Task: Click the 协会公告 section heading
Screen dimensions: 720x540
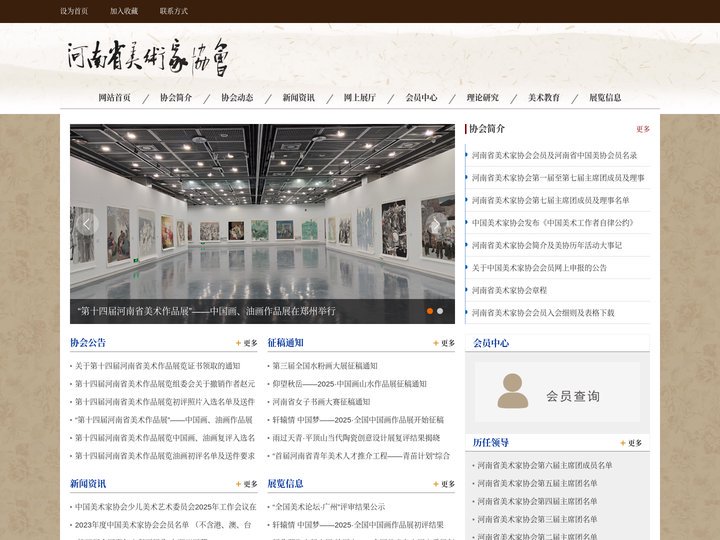Action: tap(88, 343)
